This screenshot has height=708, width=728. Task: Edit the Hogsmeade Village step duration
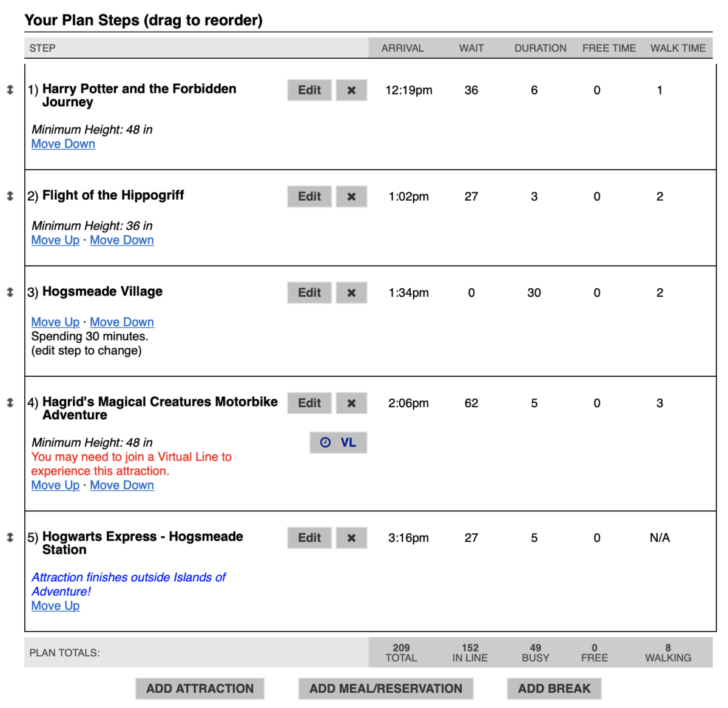pos(309,292)
